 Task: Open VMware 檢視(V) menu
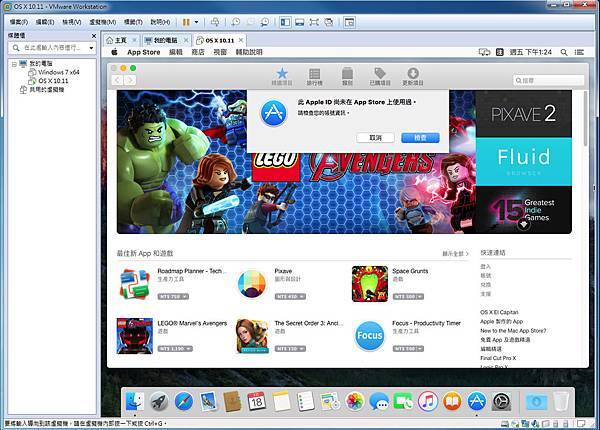72,22
